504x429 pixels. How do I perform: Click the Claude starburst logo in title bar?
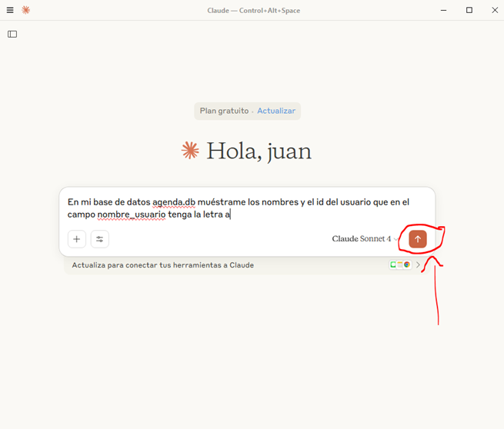pyautogui.click(x=25, y=10)
